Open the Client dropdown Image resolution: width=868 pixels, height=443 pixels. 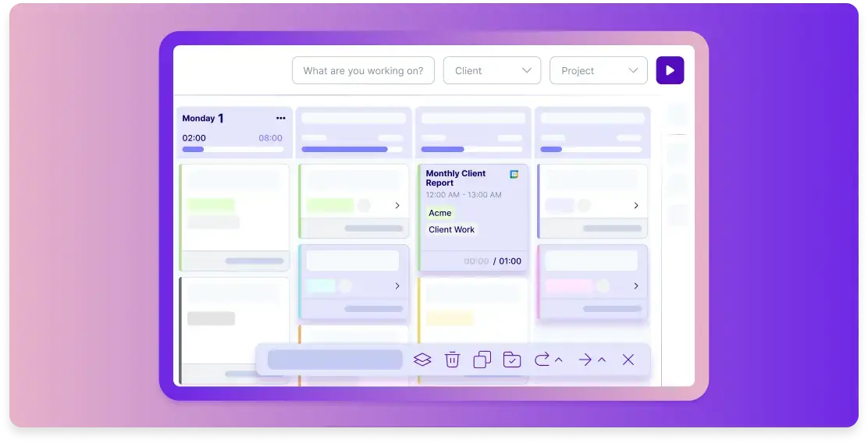coord(492,70)
